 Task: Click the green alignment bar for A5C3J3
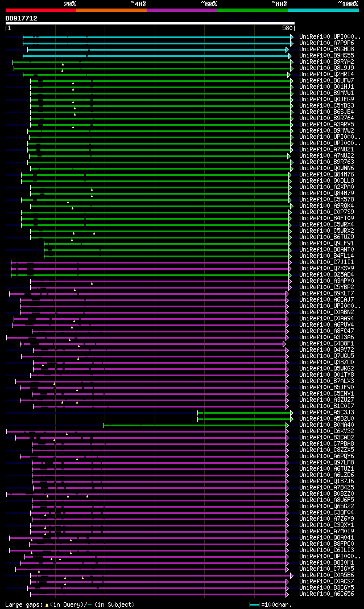point(244,413)
